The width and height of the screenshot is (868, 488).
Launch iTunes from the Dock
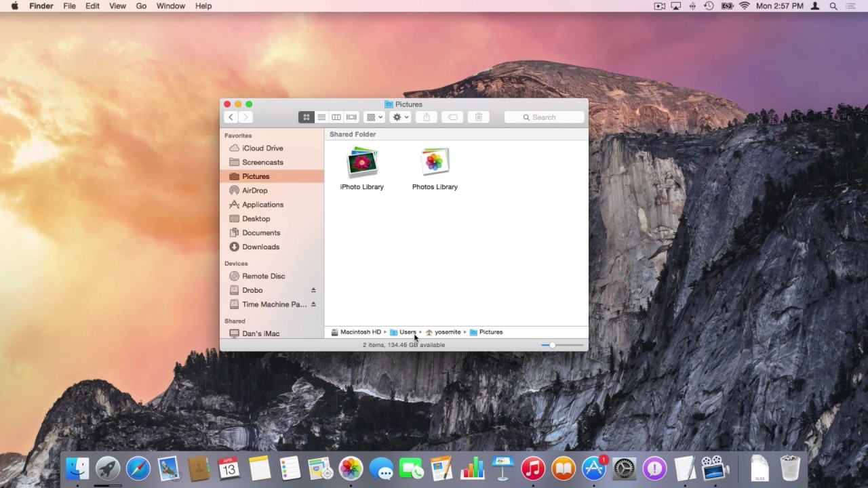[x=533, y=468]
